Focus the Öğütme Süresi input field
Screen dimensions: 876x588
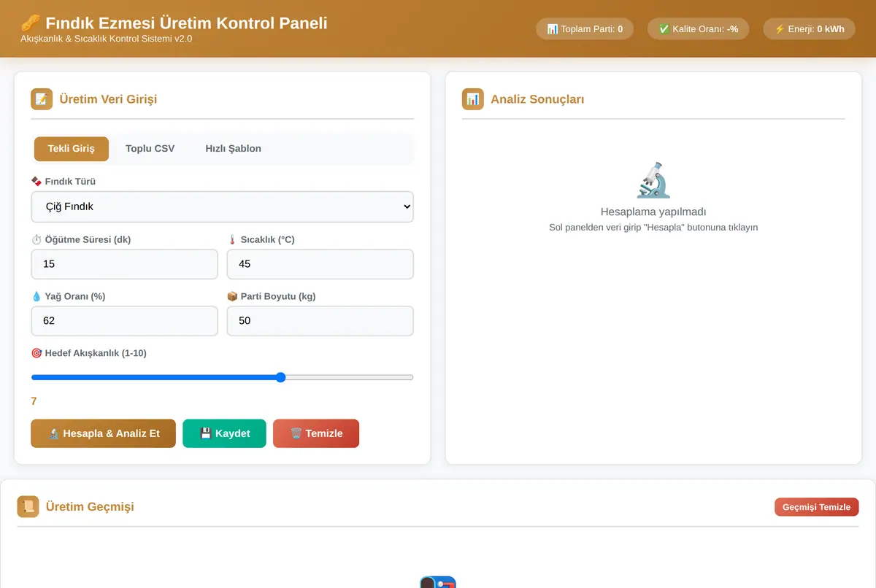tap(125, 264)
